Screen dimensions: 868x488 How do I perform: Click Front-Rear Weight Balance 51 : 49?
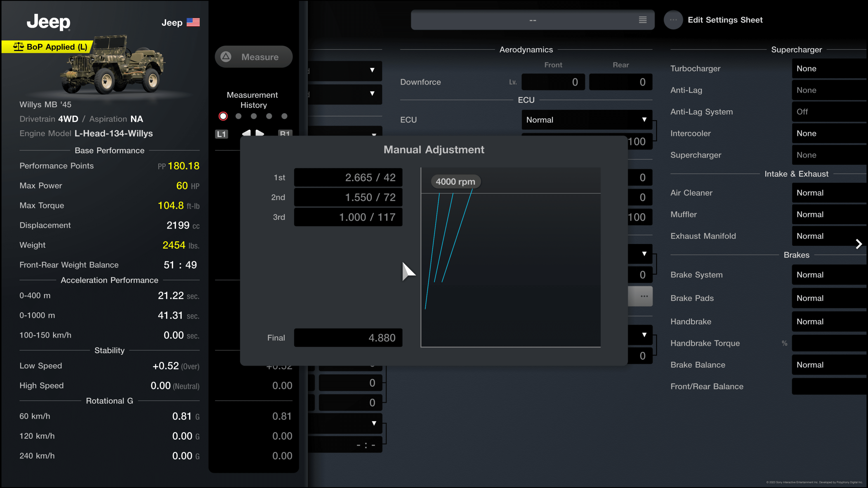(180, 265)
